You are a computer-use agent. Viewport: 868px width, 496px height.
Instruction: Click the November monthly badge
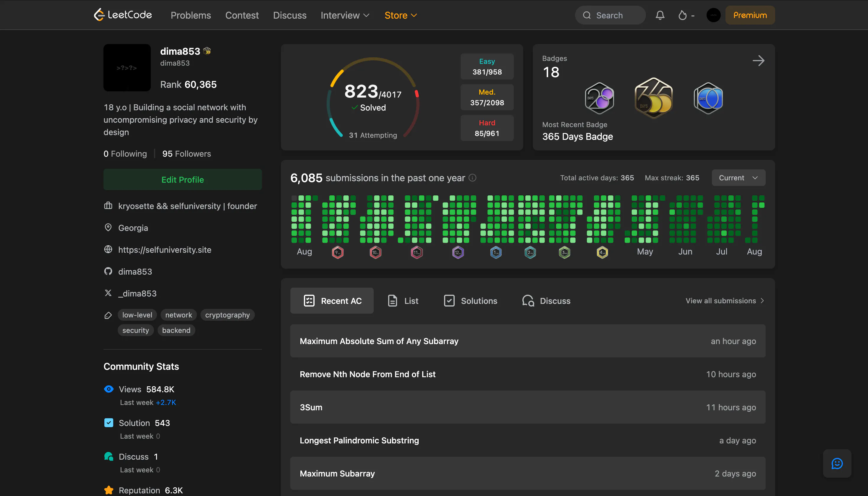[417, 252]
